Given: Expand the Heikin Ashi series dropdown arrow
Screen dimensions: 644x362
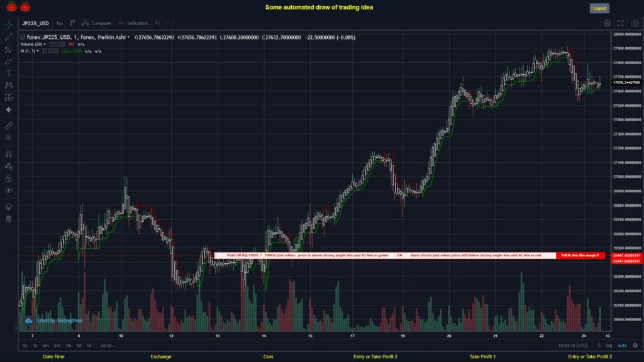Looking at the screenshot, I should point(128,37).
